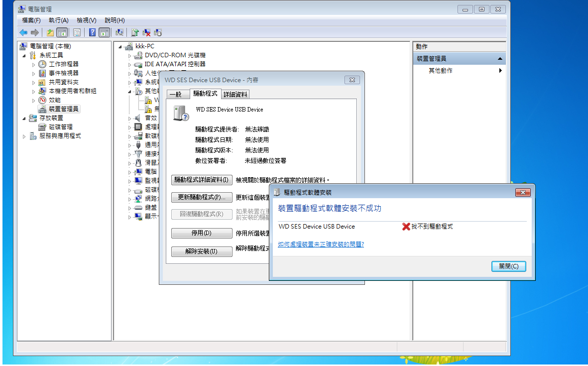Click the grey forward arrow in toolbar
Screen dimensions: 588x366
35,33
